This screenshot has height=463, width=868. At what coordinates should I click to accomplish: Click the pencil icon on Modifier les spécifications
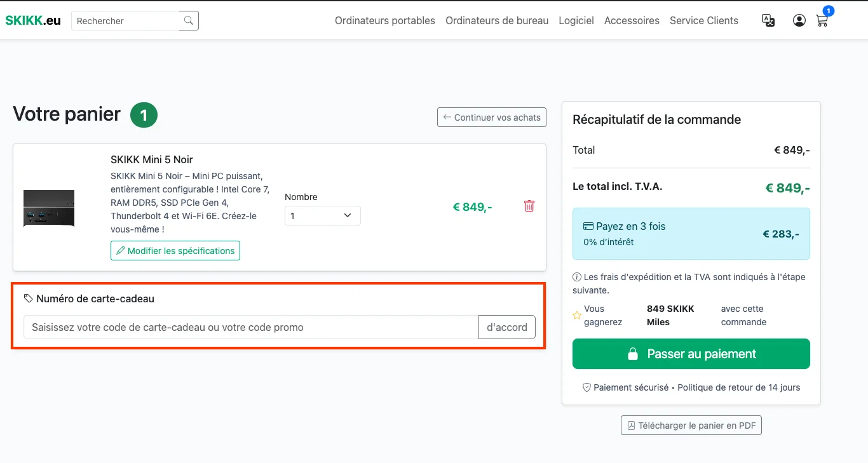pos(121,250)
